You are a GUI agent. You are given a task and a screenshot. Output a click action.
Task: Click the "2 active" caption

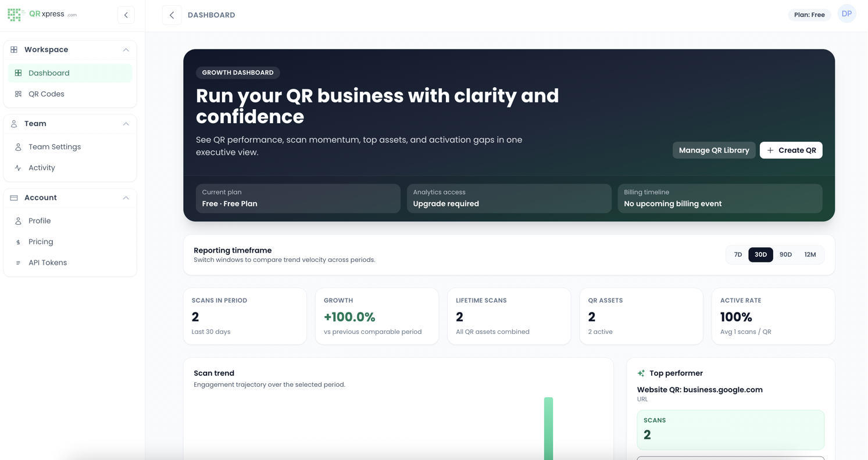[x=600, y=332]
